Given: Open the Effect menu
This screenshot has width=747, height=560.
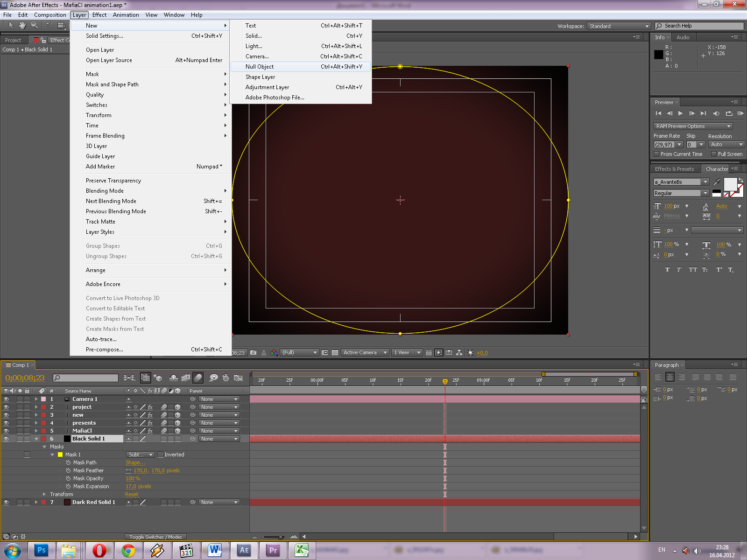Looking at the screenshot, I should [x=99, y=15].
